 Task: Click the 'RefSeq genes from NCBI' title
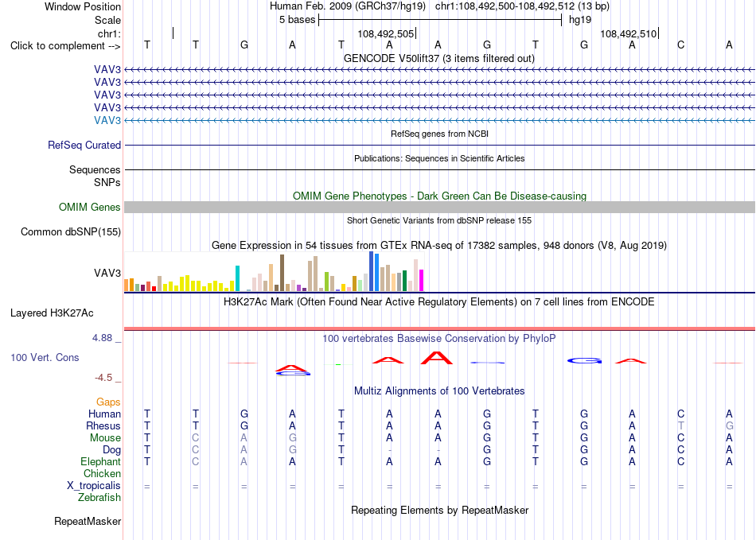tap(439, 134)
